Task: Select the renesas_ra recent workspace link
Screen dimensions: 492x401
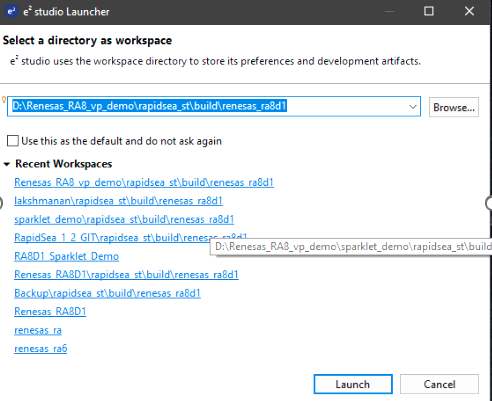Action: [x=38, y=330]
